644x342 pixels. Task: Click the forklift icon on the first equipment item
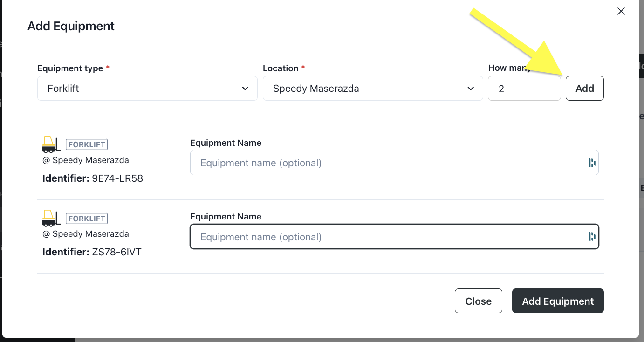coord(51,144)
